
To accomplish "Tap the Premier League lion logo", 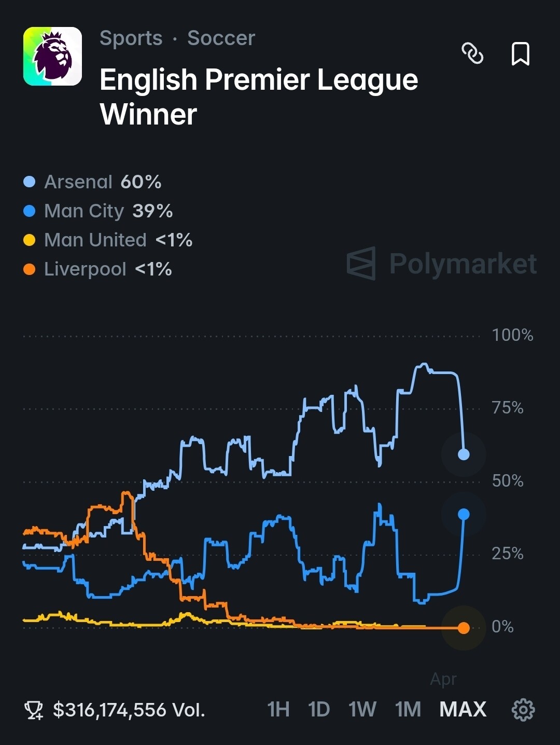I will pyautogui.click(x=52, y=56).
